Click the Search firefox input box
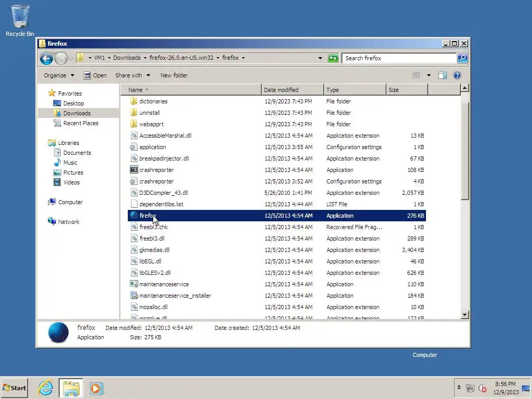Screen dimensions: 532x399 click(398, 58)
